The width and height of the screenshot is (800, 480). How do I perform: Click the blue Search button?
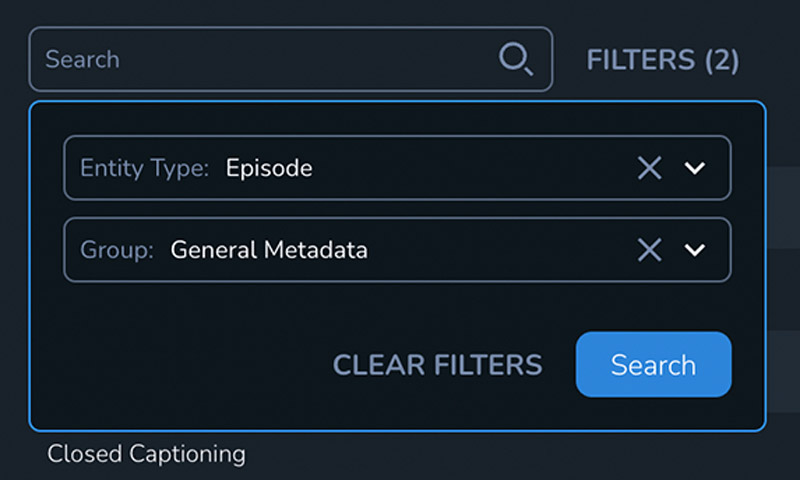point(653,365)
